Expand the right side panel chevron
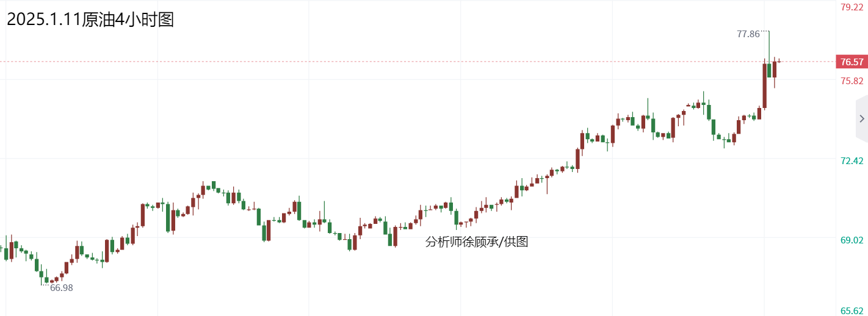 (x=861, y=118)
